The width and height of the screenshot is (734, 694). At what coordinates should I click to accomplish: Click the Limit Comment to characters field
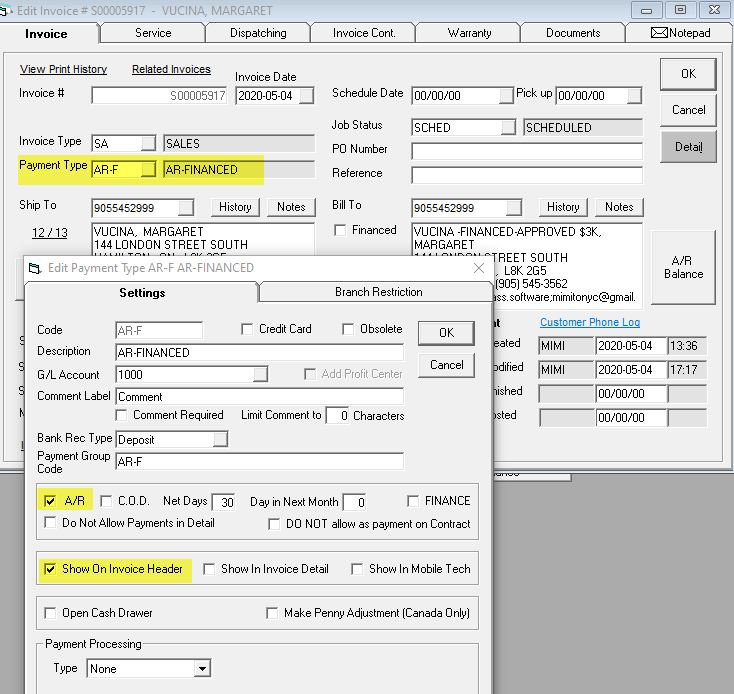pyautogui.click(x=337, y=416)
